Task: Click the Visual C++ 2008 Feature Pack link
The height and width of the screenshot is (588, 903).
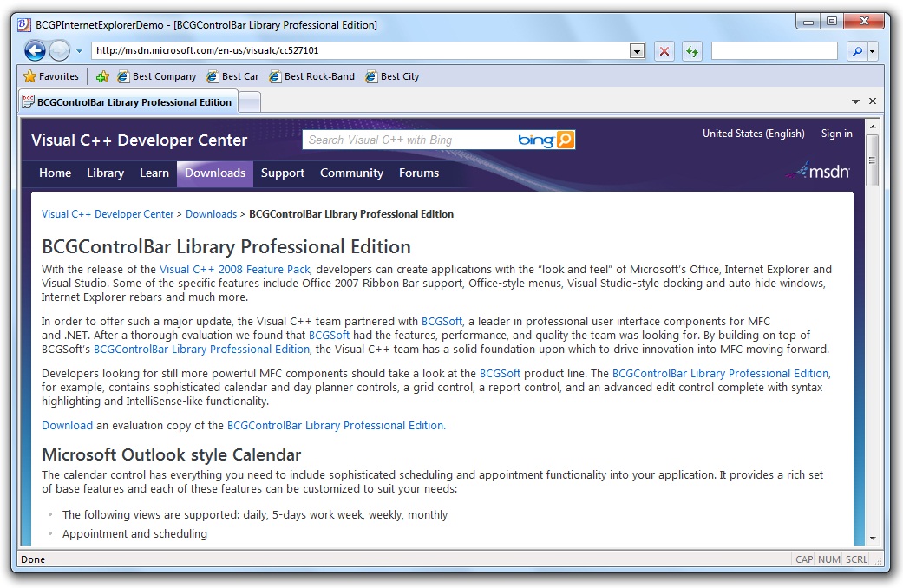Action: (234, 270)
